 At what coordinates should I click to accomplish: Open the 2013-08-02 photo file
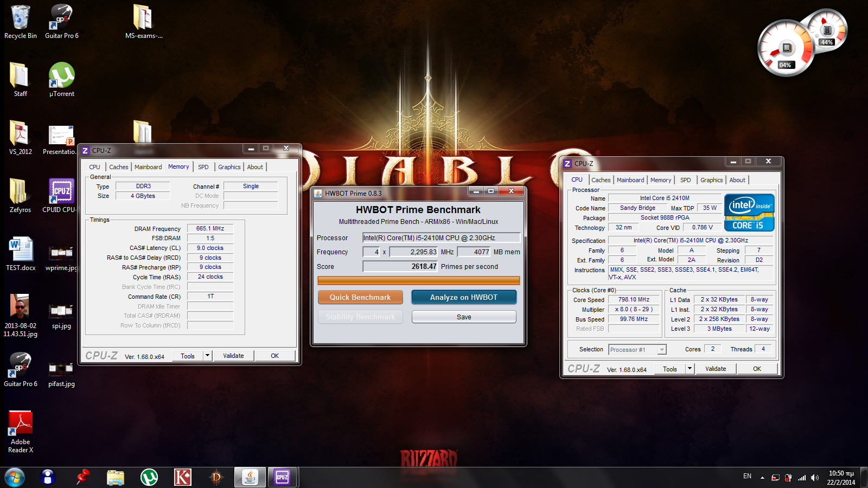coord(21,316)
